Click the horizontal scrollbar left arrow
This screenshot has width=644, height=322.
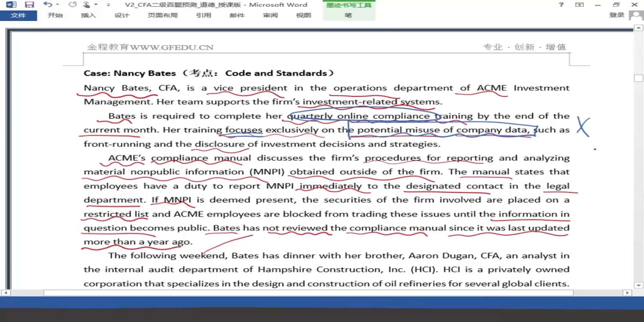6,293
